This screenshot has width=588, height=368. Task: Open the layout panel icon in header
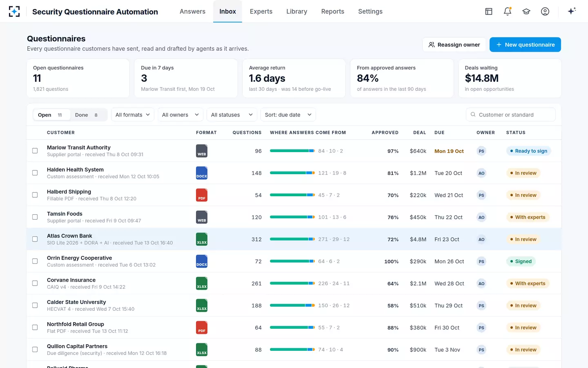click(489, 11)
